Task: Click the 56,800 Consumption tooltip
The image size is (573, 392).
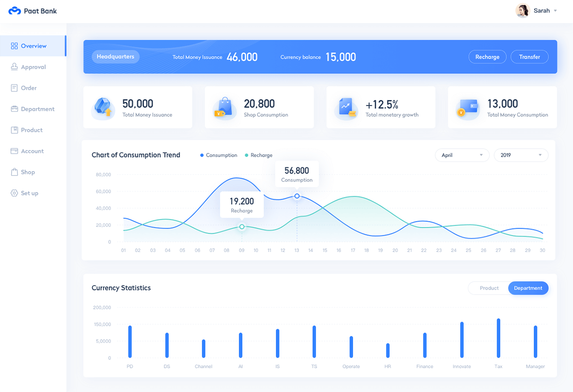Action: coord(297,174)
